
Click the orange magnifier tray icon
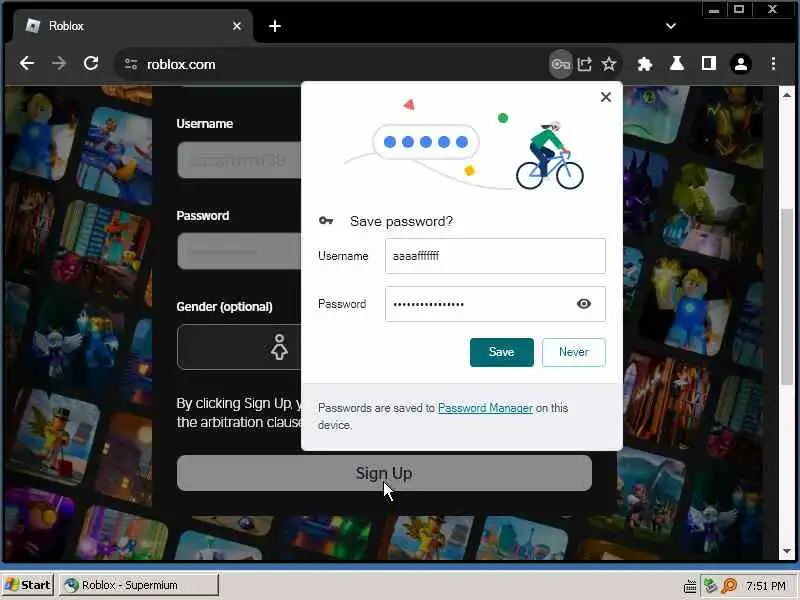point(730,585)
